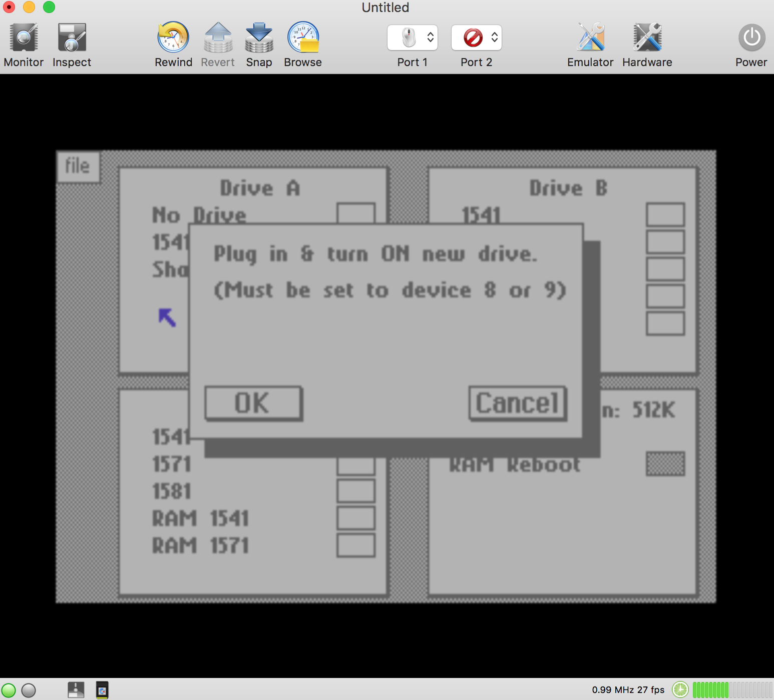
Task: Open Hardware settings icon
Action: click(x=647, y=38)
